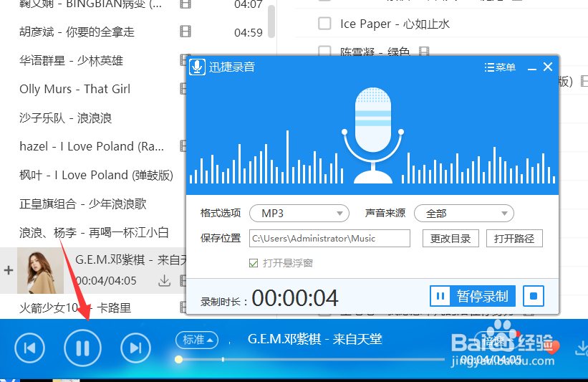Click the G.E.M.邓紫棋 album cover thumbnail
The width and height of the screenshot is (588, 382).
point(41,270)
